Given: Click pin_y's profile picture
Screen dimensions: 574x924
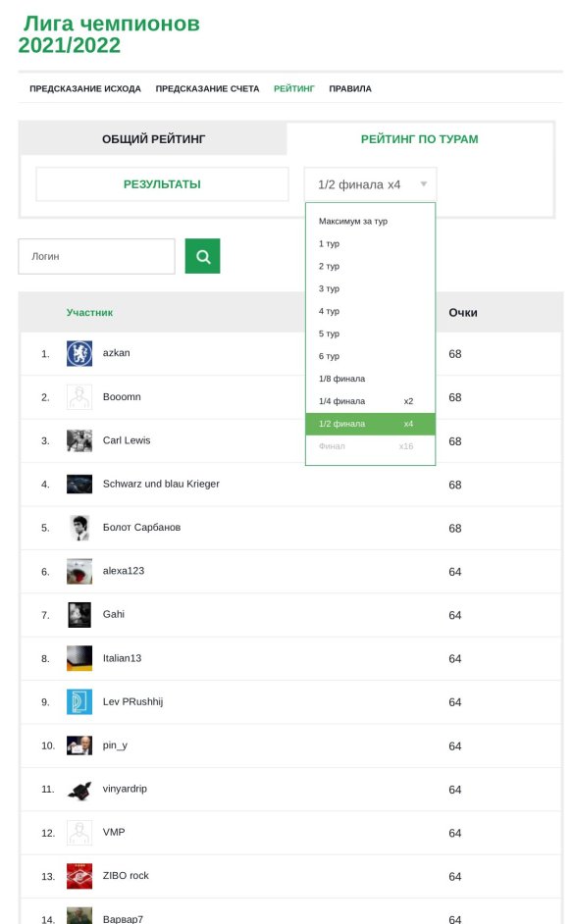Looking at the screenshot, I should point(78,745).
